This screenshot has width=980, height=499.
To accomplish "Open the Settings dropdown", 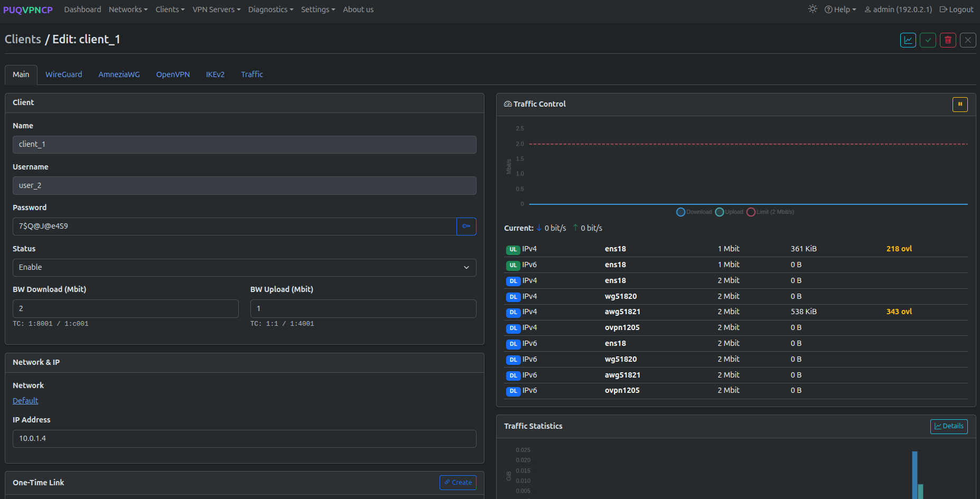I will 318,10.
